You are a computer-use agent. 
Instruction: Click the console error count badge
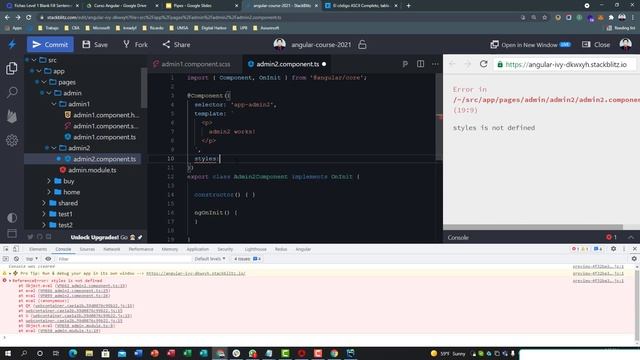tap(611, 237)
